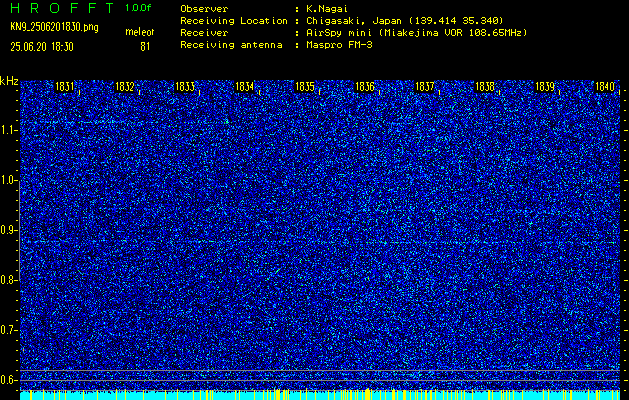Click the date stamp 25.06.20 18:30
Screen dimensions: 629x400
click(x=42, y=47)
